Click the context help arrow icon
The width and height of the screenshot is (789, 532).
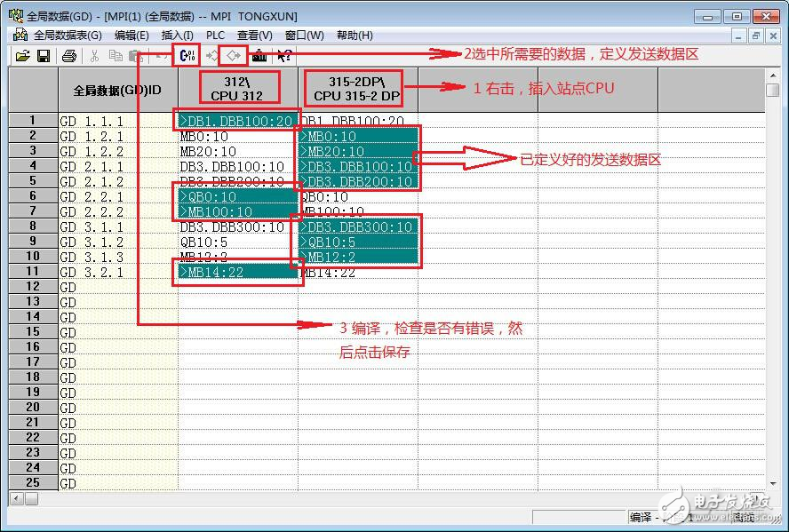(284, 55)
